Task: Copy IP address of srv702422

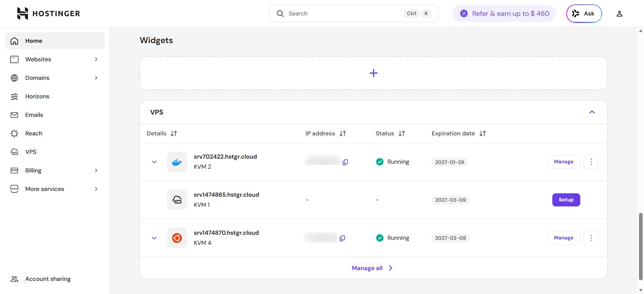Action: click(x=345, y=162)
